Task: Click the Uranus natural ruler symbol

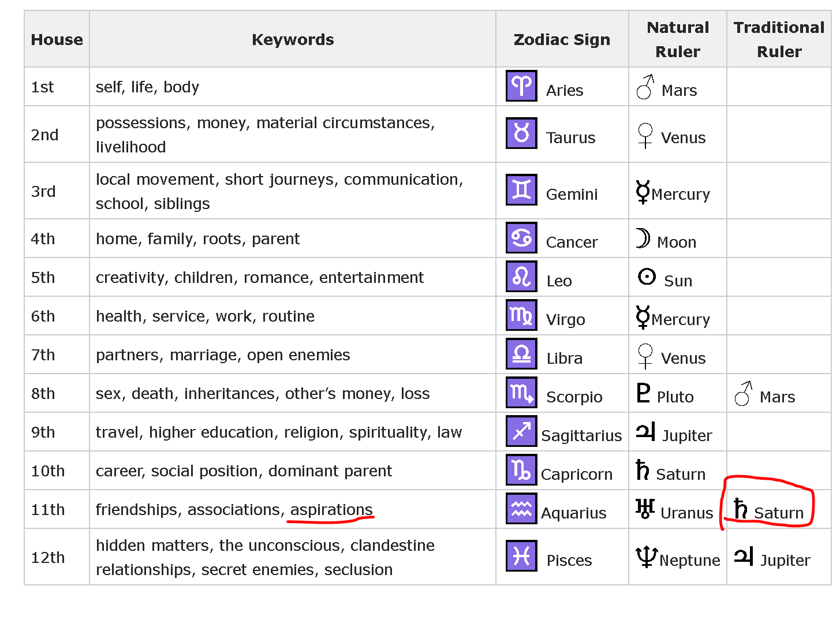Action: click(645, 508)
